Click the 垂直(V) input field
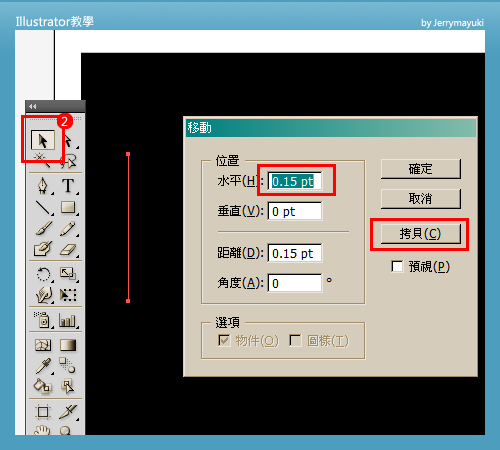The image size is (500, 450). click(295, 211)
